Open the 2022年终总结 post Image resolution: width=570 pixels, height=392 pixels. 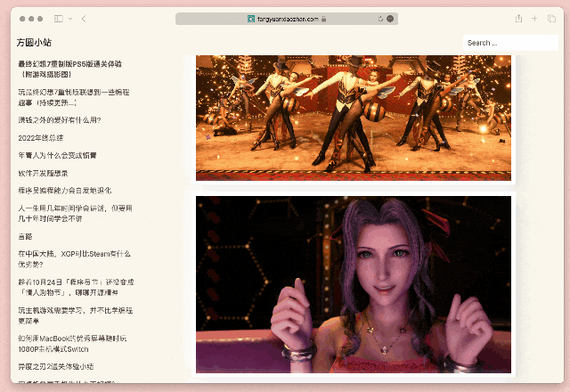point(41,138)
